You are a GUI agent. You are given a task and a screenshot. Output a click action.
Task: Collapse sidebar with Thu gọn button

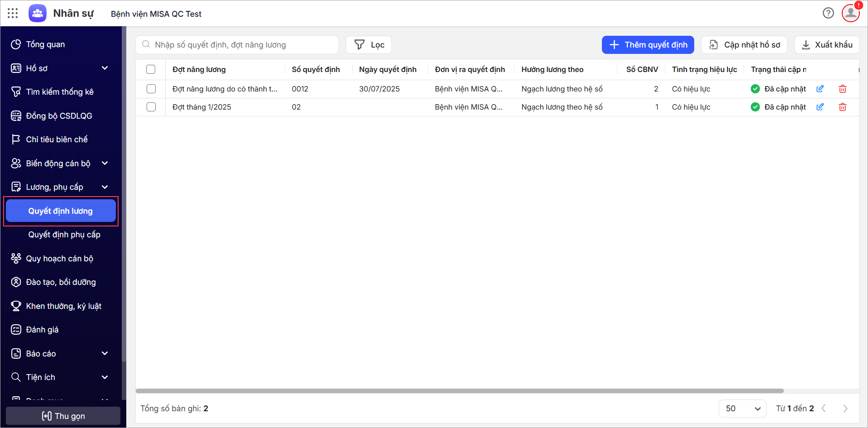[x=63, y=416]
